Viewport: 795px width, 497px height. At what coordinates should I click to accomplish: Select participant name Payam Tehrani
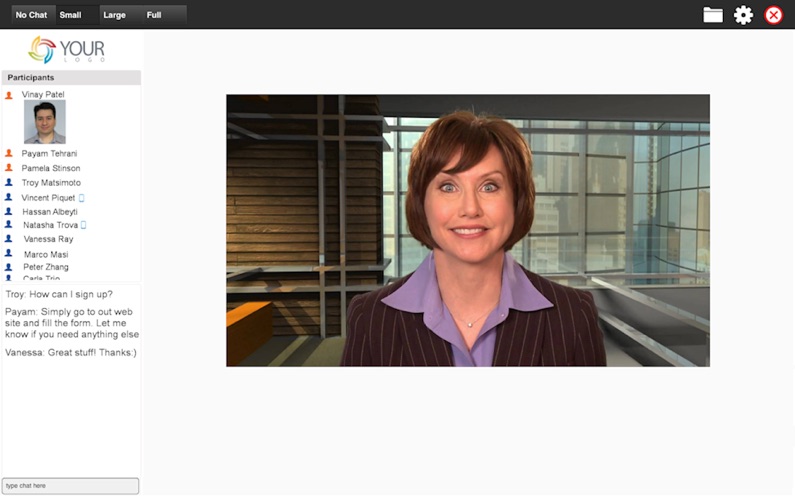pyautogui.click(x=49, y=153)
